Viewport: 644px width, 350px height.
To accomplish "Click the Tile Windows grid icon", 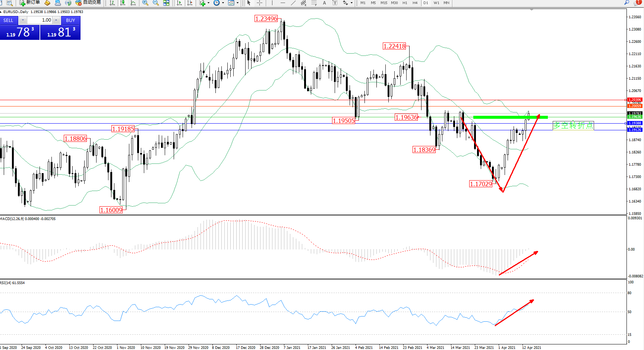I will click(x=166, y=3).
